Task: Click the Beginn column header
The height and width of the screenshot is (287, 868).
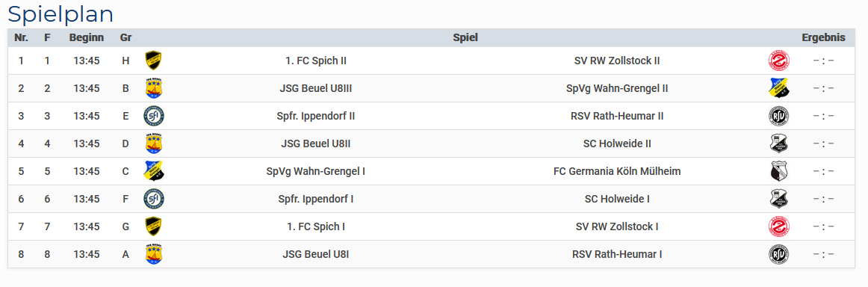Action: [87, 37]
